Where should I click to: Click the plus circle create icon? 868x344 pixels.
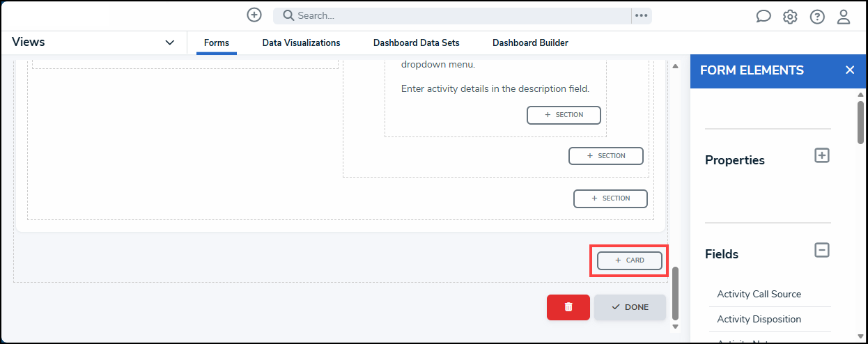pyautogui.click(x=254, y=15)
